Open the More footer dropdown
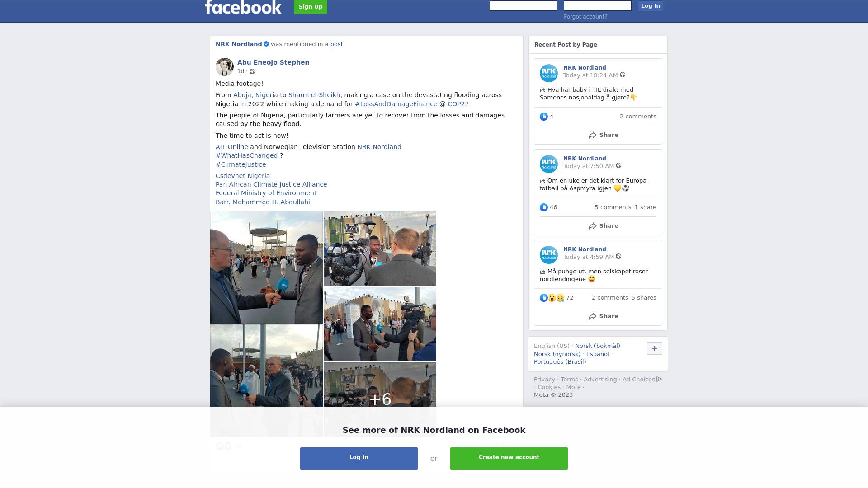Screen dimensions: 868x488 click(x=575, y=387)
